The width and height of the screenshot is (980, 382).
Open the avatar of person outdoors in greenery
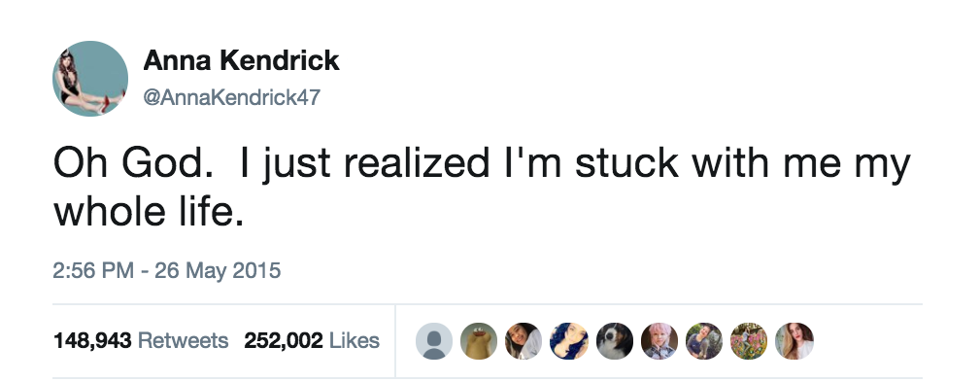[x=704, y=341]
